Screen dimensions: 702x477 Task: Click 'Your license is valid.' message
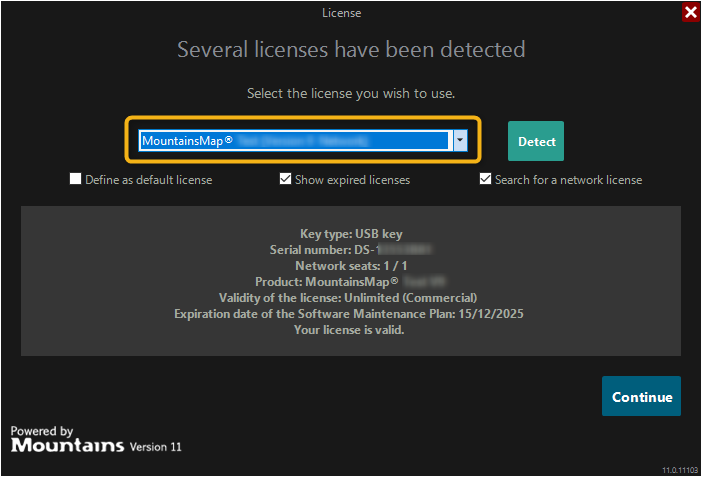349,330
